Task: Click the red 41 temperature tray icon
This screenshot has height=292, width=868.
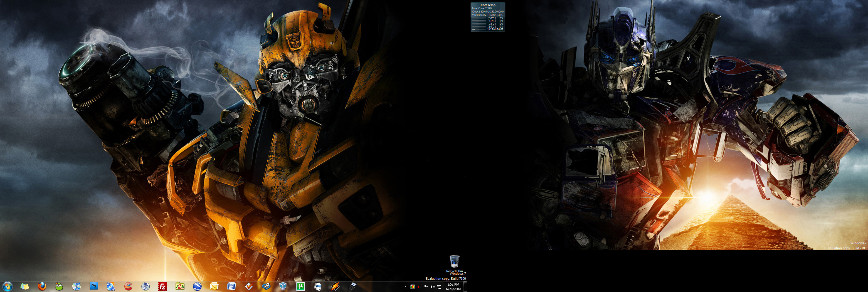Action: pos(419,287)
